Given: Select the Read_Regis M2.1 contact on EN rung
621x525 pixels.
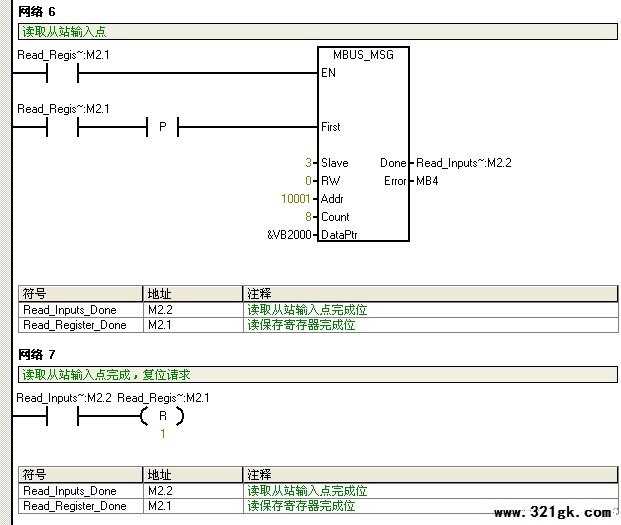Looking at the screenshot, I should pyautogui.click(x=63, y=73).
